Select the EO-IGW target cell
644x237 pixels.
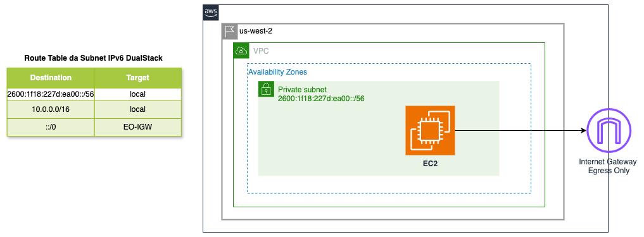[x=138, y=127]
